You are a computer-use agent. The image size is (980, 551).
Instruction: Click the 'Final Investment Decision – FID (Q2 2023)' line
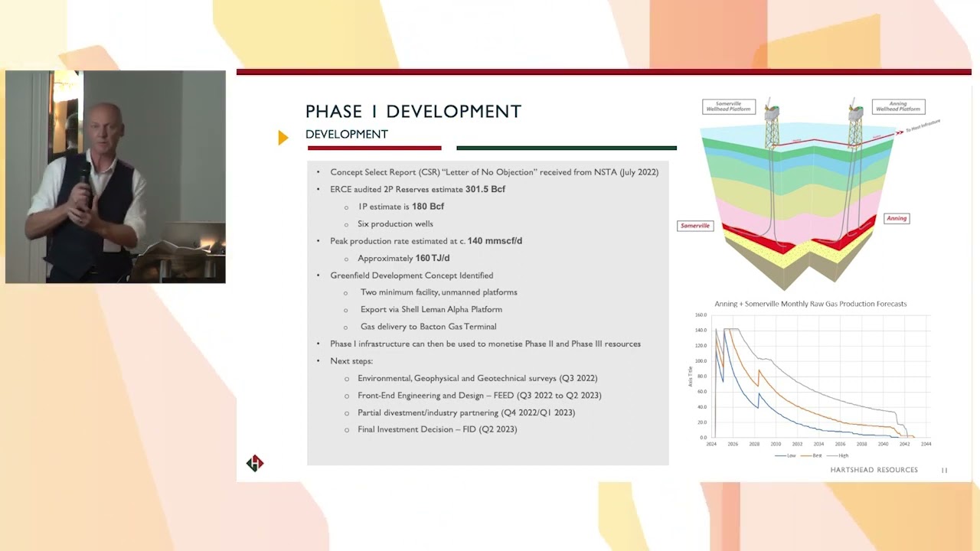[x=437, y=429]
